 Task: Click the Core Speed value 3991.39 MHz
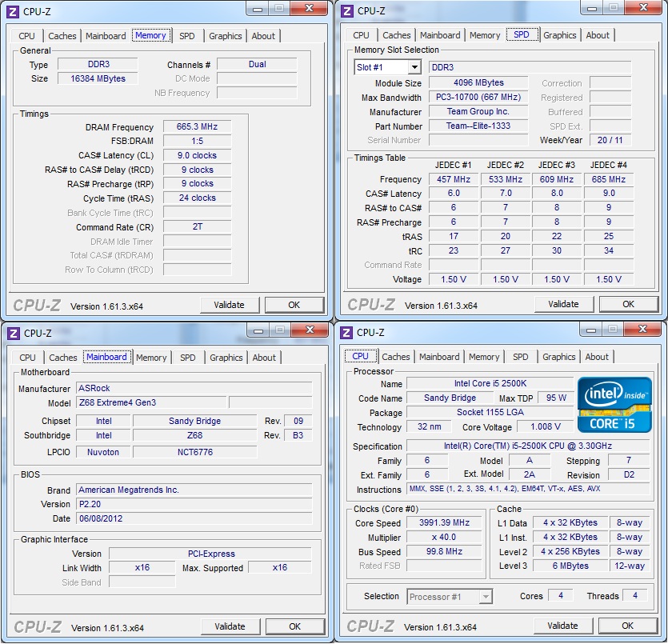click(x=444, y=522)
